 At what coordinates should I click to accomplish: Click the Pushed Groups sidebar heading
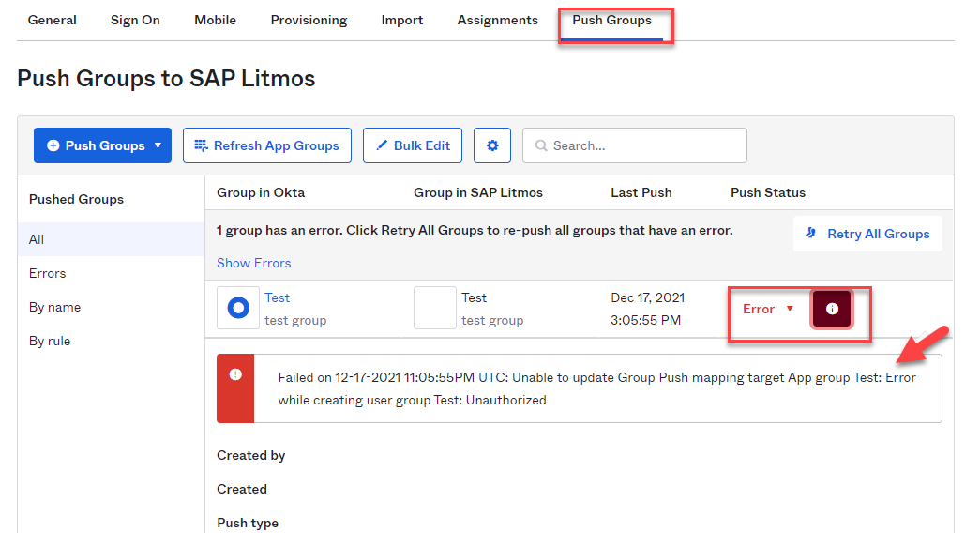[76, 199]
